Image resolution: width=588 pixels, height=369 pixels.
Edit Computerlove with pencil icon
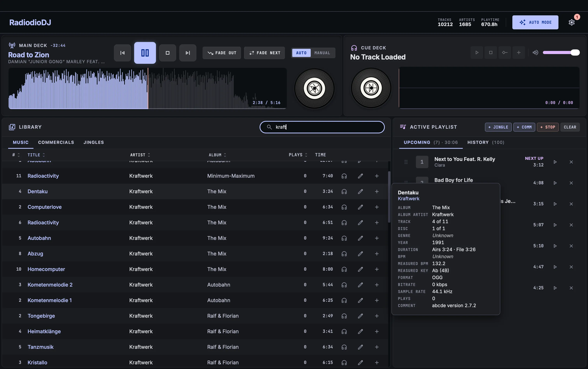pos(360,207)
